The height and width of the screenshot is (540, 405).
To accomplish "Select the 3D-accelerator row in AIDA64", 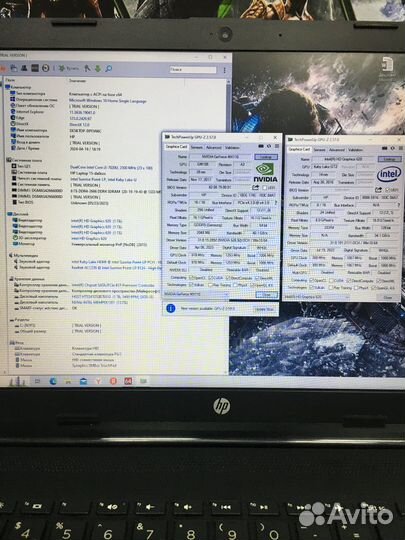I will (x=60, y=238).
